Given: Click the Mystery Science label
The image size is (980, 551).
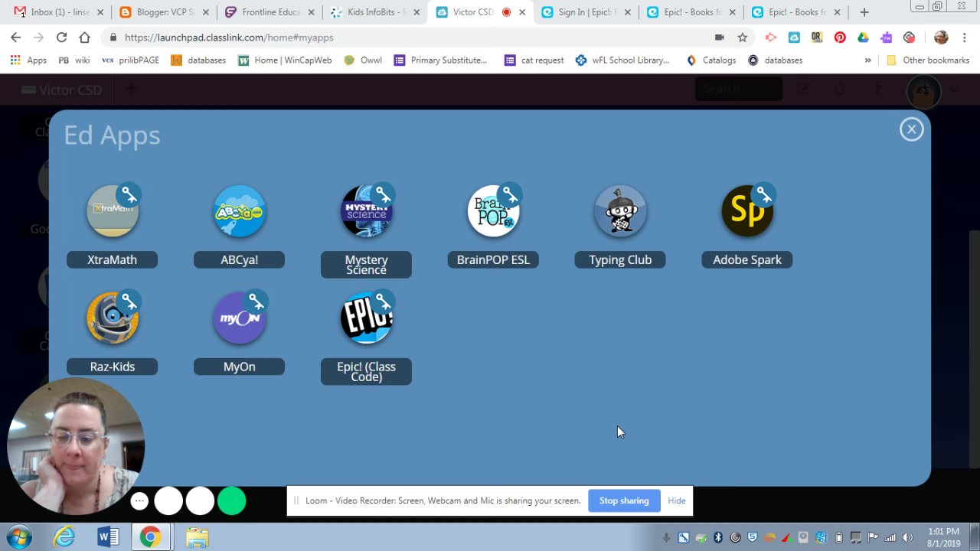Looking at the screenshot, I should pos(366,265).
